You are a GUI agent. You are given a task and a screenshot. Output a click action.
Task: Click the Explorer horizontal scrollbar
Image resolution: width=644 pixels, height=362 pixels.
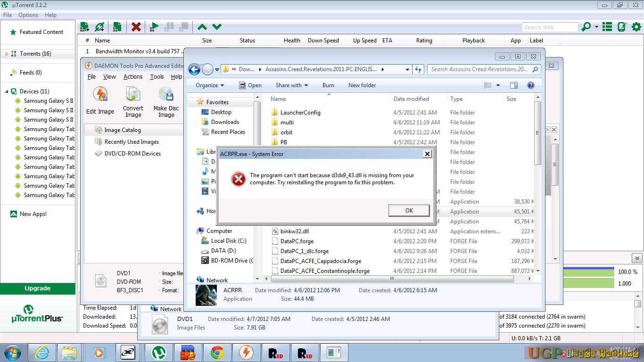pos(391,279)
